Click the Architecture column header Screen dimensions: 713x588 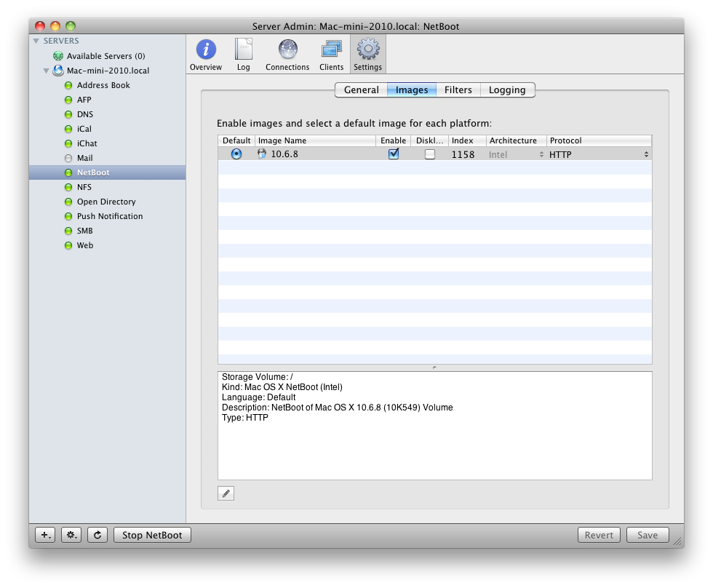point(517,140)
